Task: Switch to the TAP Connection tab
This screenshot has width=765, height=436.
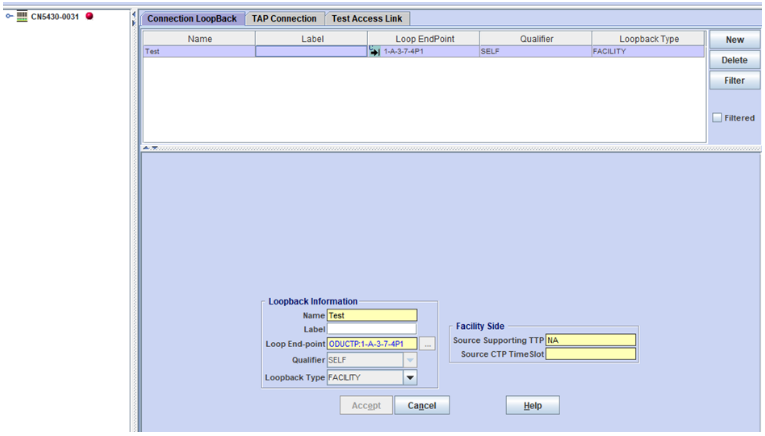Action: tap(284, 19)
